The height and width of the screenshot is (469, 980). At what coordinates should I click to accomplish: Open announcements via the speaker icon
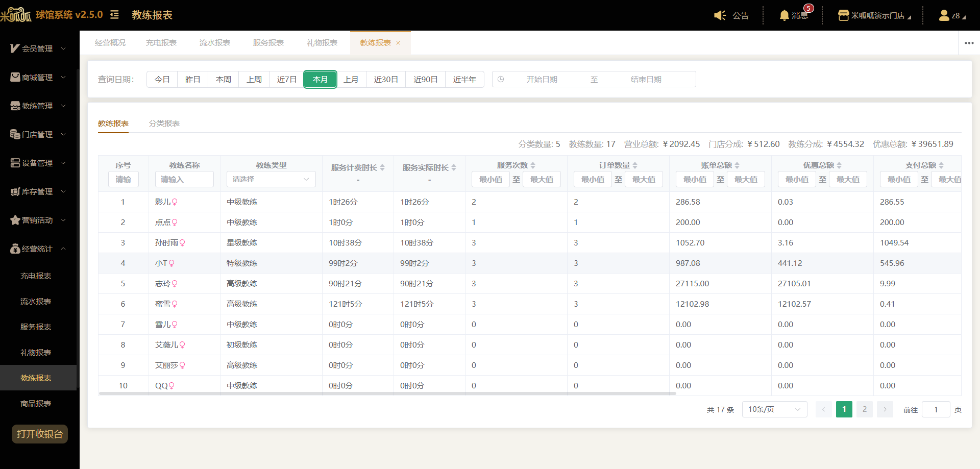720,15
